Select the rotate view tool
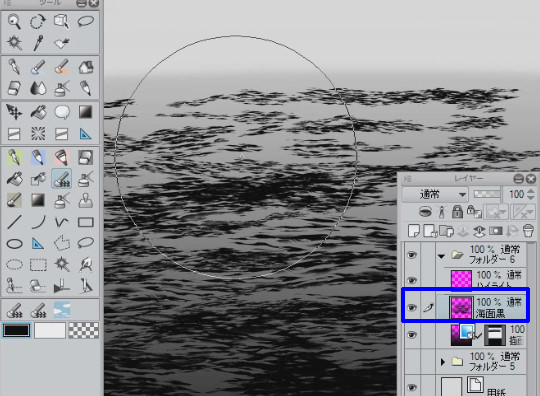Image resolution: width=540 pixels, height=396 pixels. (38, 22)
